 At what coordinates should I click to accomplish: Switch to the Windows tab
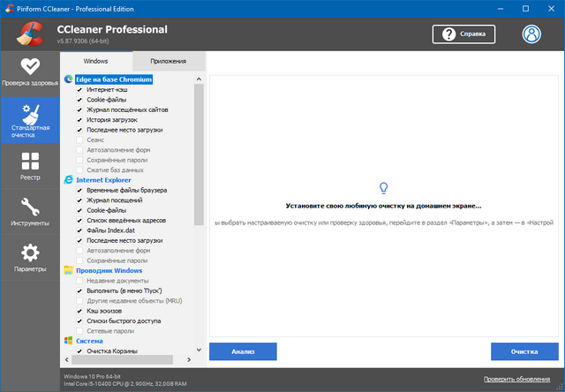[95, 62]
